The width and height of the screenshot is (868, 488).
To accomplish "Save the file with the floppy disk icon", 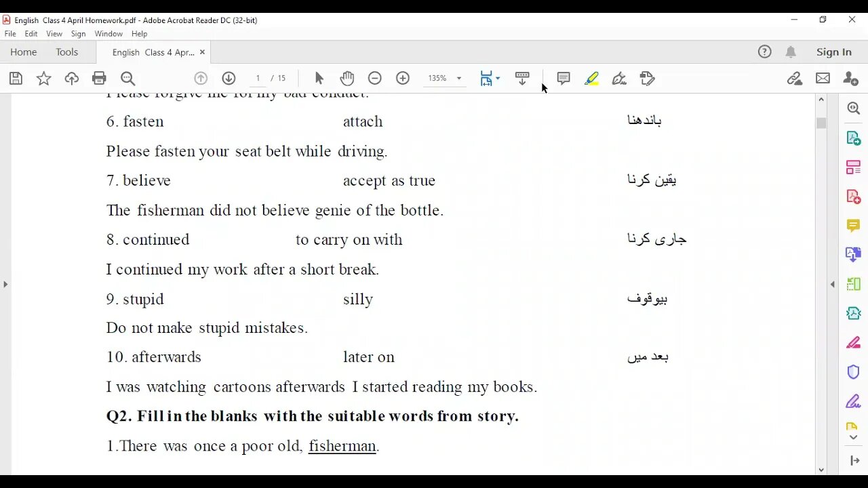I will (16, 79).
